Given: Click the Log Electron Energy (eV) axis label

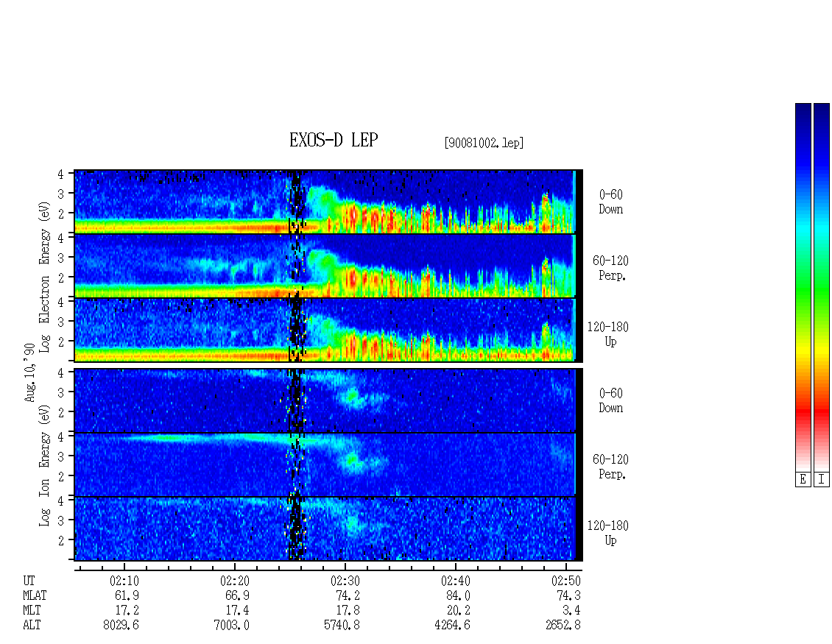Looking at the screenshot, I should coord(45,277).
